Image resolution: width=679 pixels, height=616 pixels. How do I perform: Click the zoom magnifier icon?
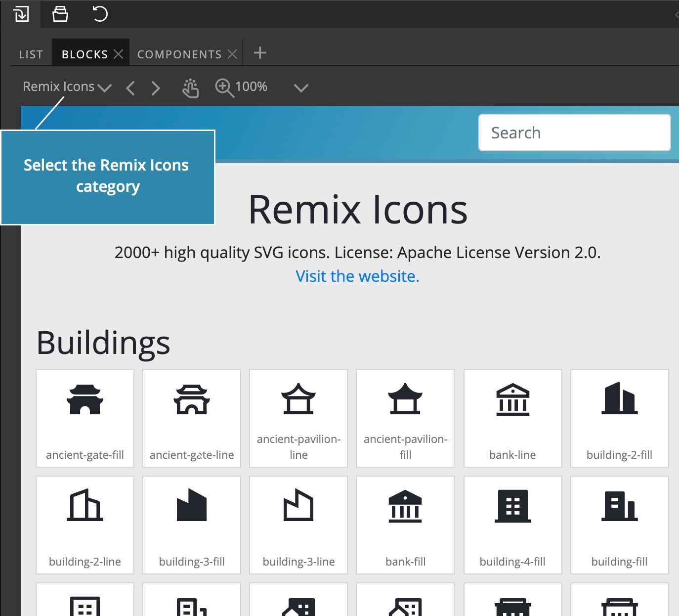point(224,88)
